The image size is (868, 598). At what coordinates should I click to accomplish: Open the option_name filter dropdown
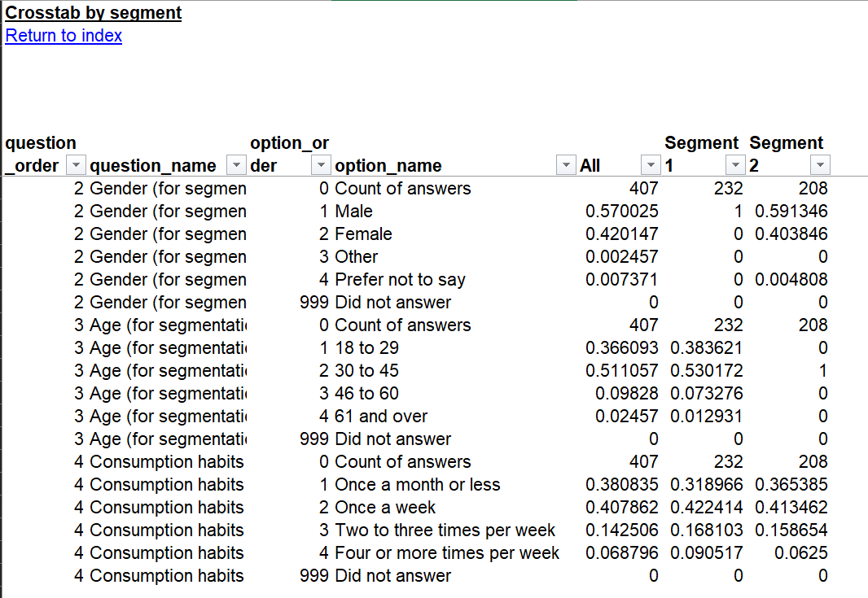click(x=566, y=166)
